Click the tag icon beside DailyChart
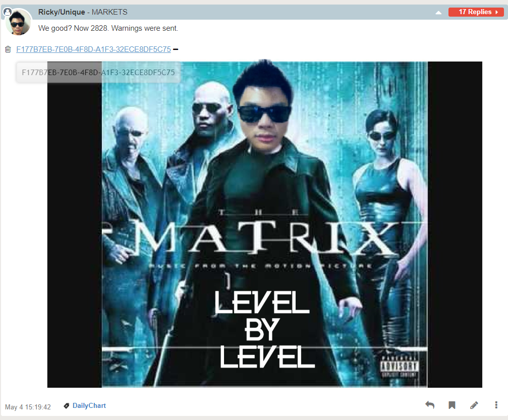The image size is (508, 420). [67, 406]
